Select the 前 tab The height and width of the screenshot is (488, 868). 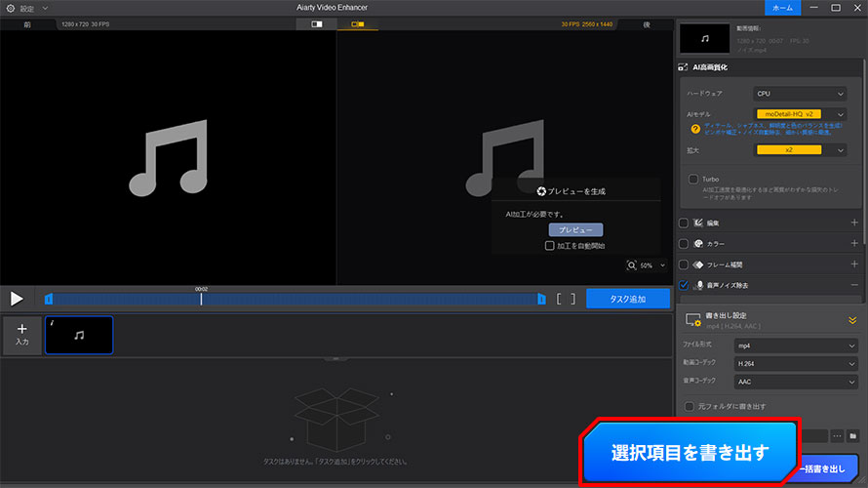click(x=27, y=24)
